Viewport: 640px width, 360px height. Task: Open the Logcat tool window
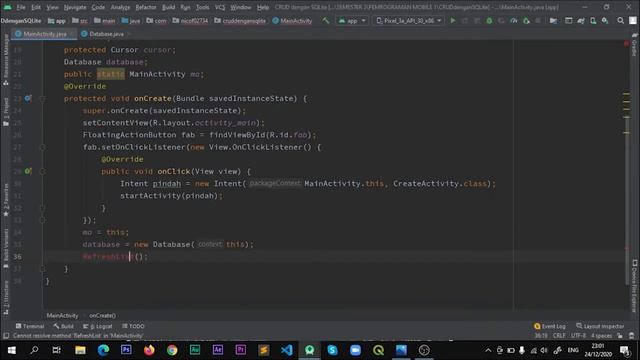(x=98, y=326)
